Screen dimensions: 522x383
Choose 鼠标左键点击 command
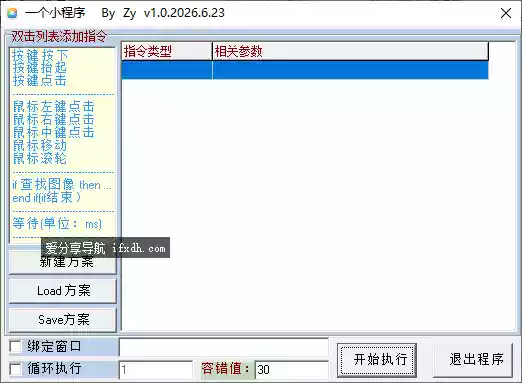point(54,106)
